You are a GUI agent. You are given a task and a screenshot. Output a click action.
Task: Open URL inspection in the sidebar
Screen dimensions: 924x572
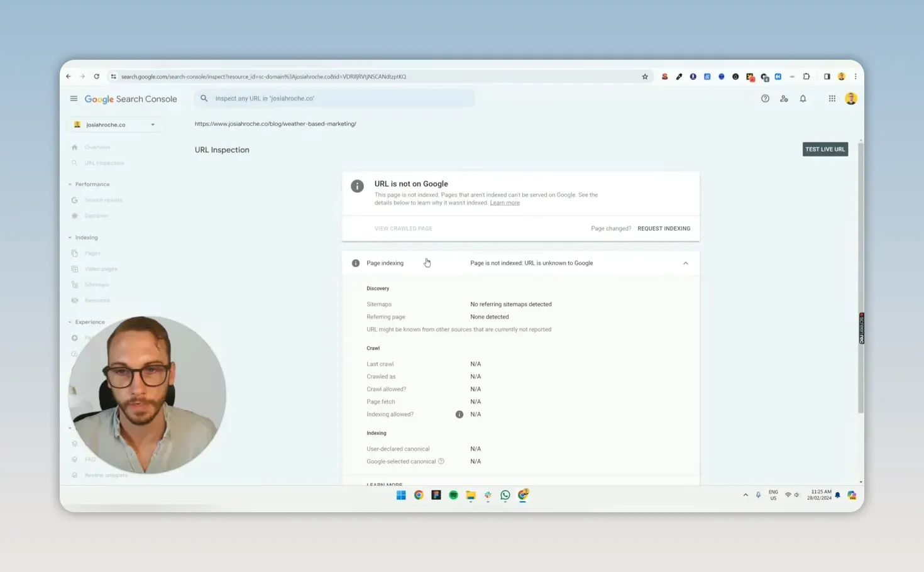(x=104, y=163)
